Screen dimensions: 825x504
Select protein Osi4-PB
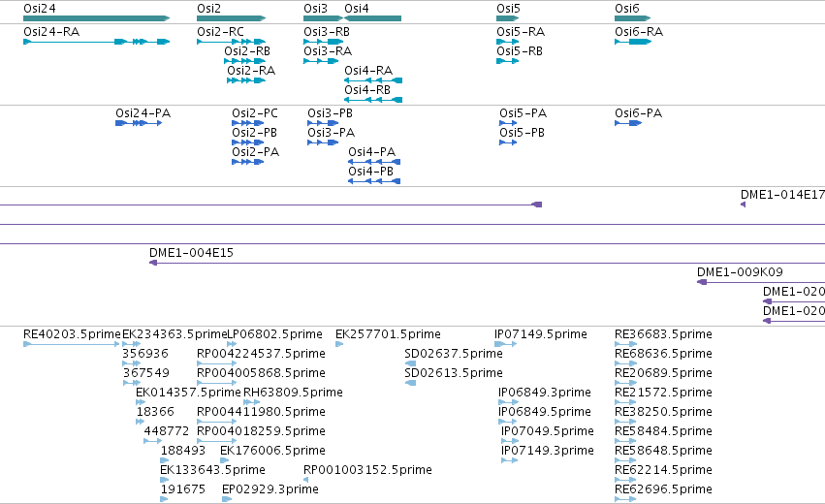374,181
